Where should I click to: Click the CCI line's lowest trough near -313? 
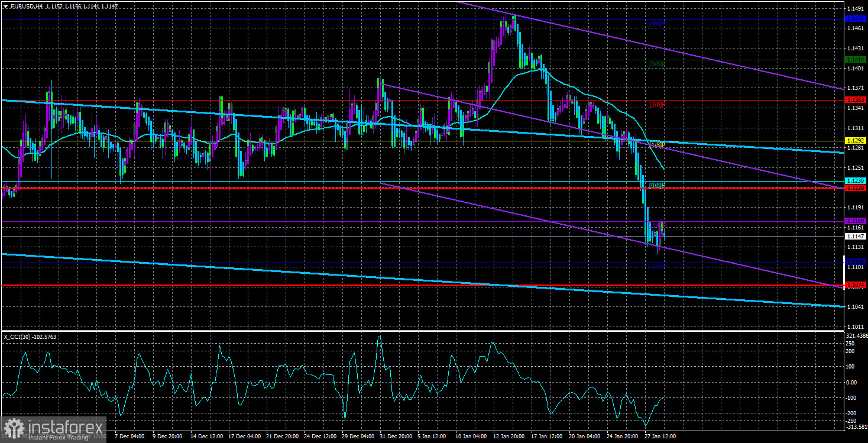[x=646, y=425]
